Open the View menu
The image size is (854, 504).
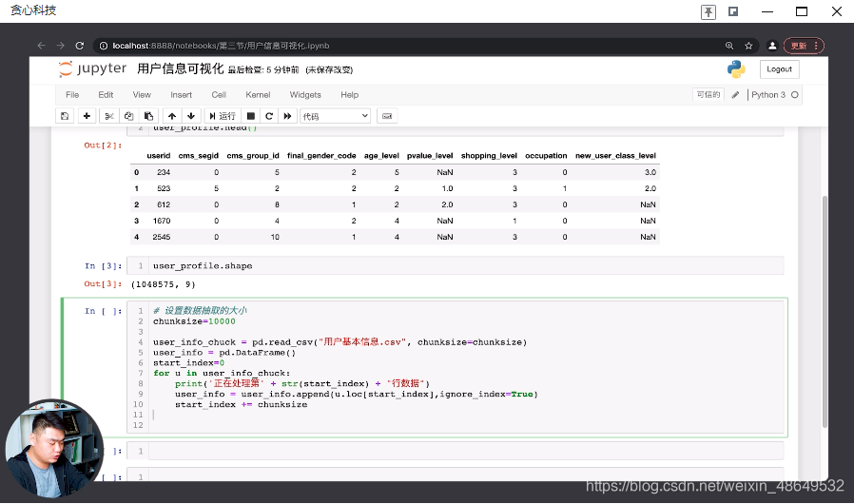tap(142, 95)
